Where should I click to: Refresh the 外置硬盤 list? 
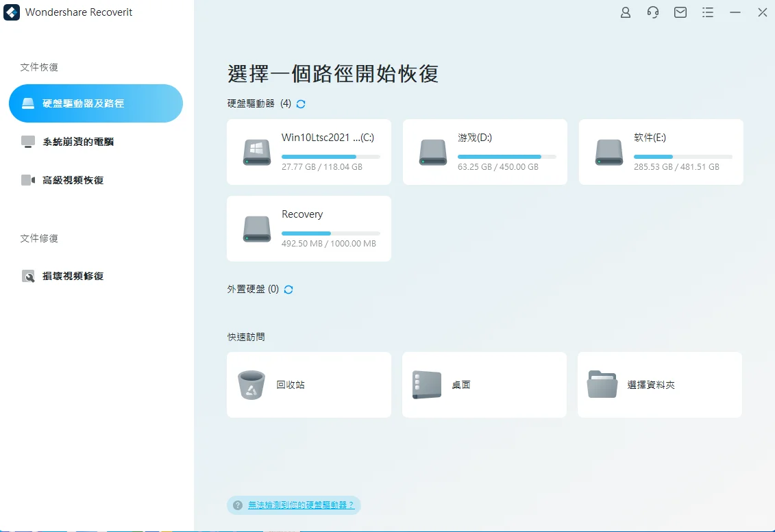[x=288, y=289]
